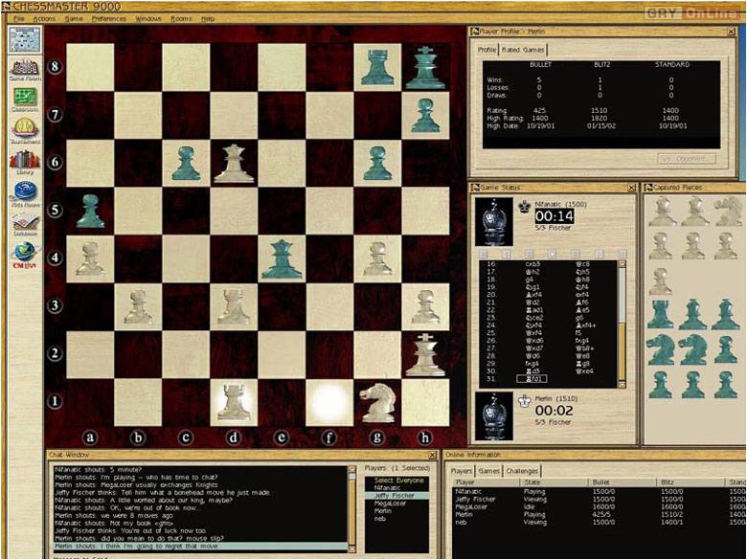Open the Preferences menu
Image resolution: width=747 pixels, height=560 pixels.
pyautogui.click(x=109, y=18)
